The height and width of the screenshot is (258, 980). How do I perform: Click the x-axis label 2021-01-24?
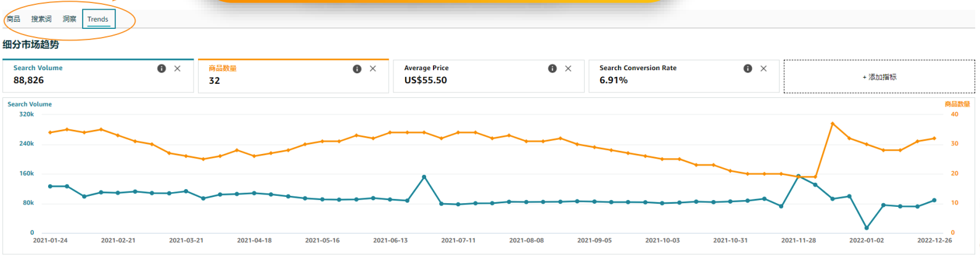pos(51,240)
